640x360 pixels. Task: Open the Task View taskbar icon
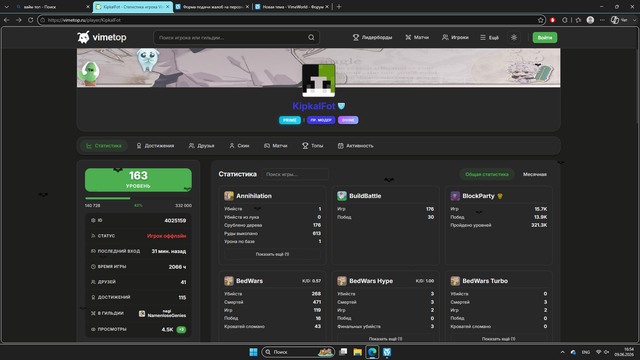click(x=343, y=352)
